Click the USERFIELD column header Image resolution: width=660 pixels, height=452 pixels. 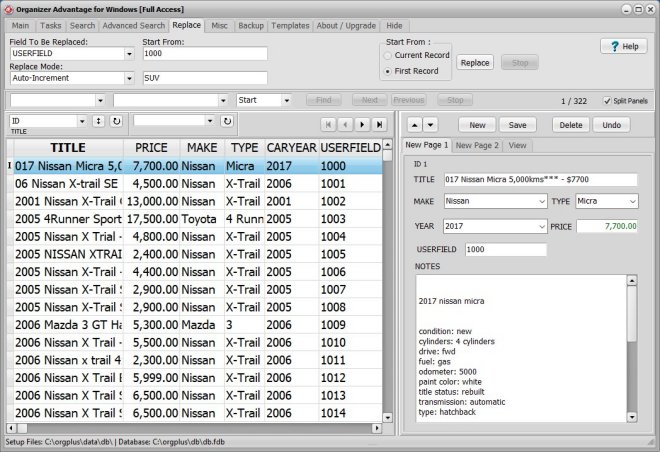[351, 148]
